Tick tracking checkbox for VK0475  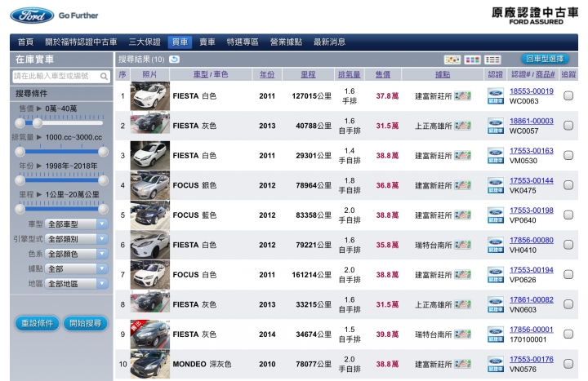tap(568, 185)
